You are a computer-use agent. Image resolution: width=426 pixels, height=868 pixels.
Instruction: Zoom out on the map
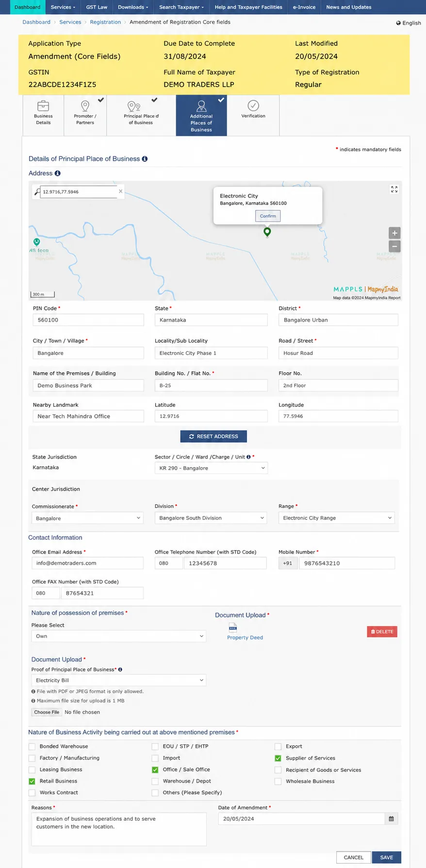coord(394,246)
